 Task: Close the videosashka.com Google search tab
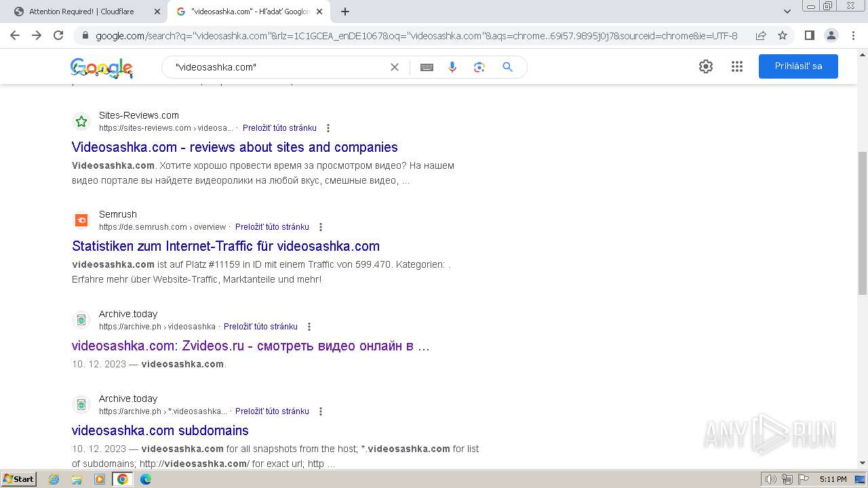320,12
